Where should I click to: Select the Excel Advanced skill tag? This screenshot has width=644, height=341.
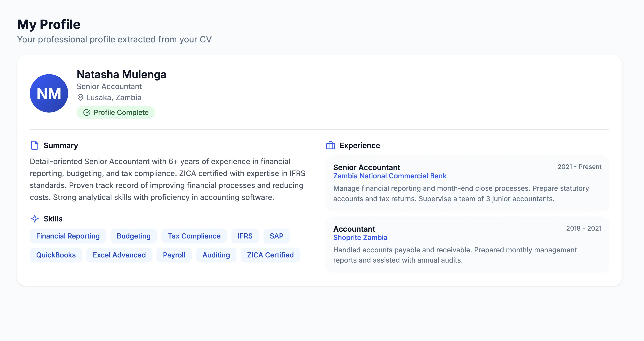[119, 255]
